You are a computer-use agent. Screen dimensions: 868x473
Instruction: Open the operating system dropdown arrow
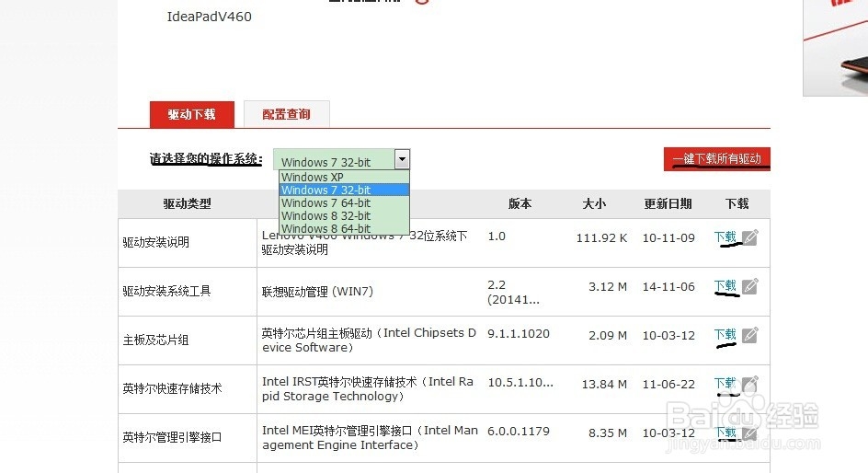tap(403, 159)
